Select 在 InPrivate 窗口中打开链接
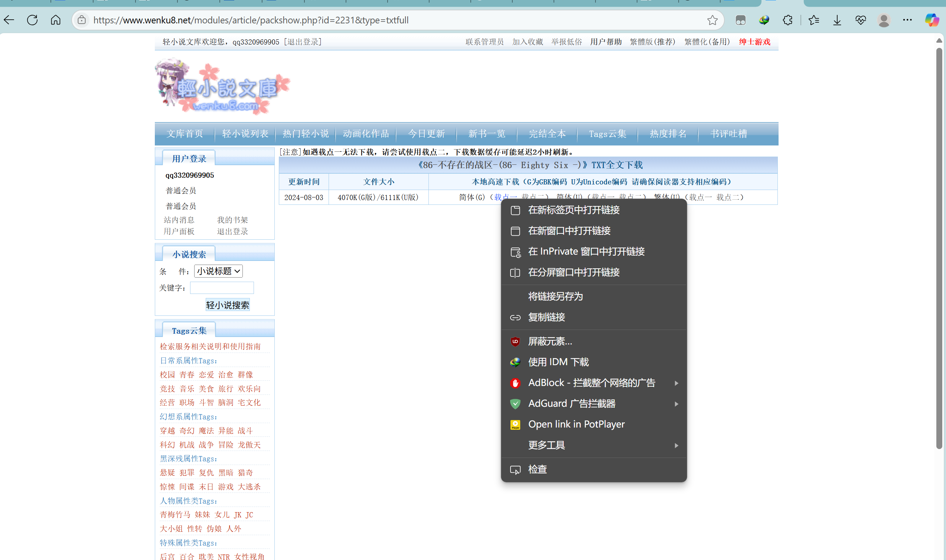 point(593,251)
